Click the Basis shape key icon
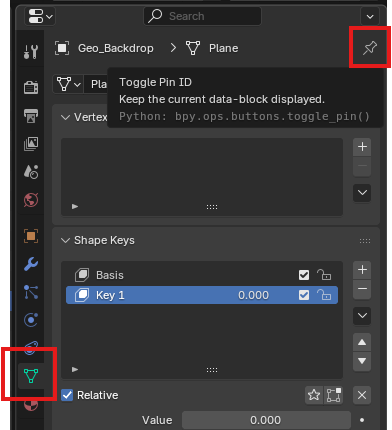The height and width of the screenshot is (430, 392). click(x=82, y=275)
